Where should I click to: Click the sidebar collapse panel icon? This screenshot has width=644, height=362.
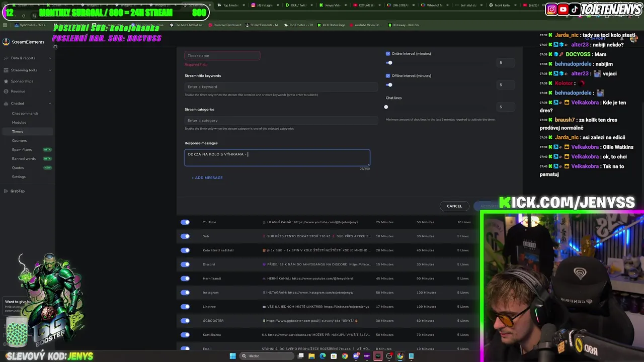(55, 47)
